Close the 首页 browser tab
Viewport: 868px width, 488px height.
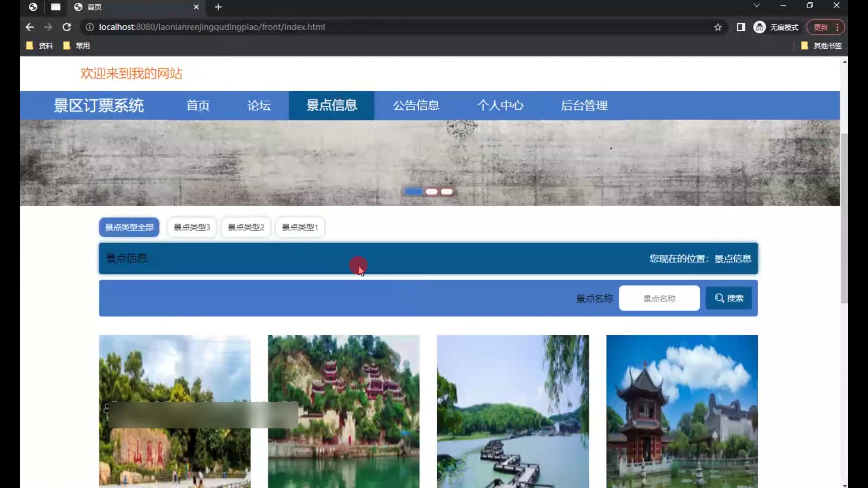click(x=196, y=7)
